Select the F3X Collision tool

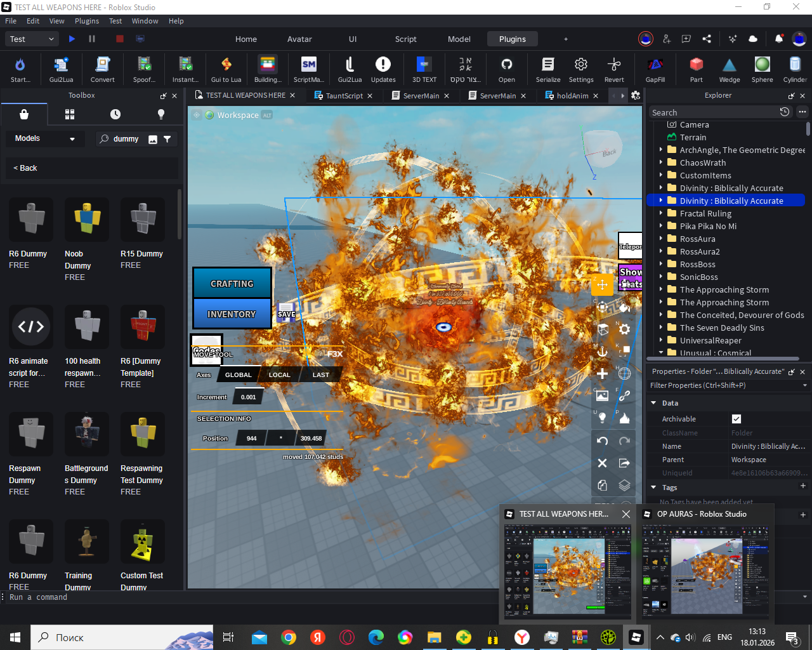(x=624, y=351)
